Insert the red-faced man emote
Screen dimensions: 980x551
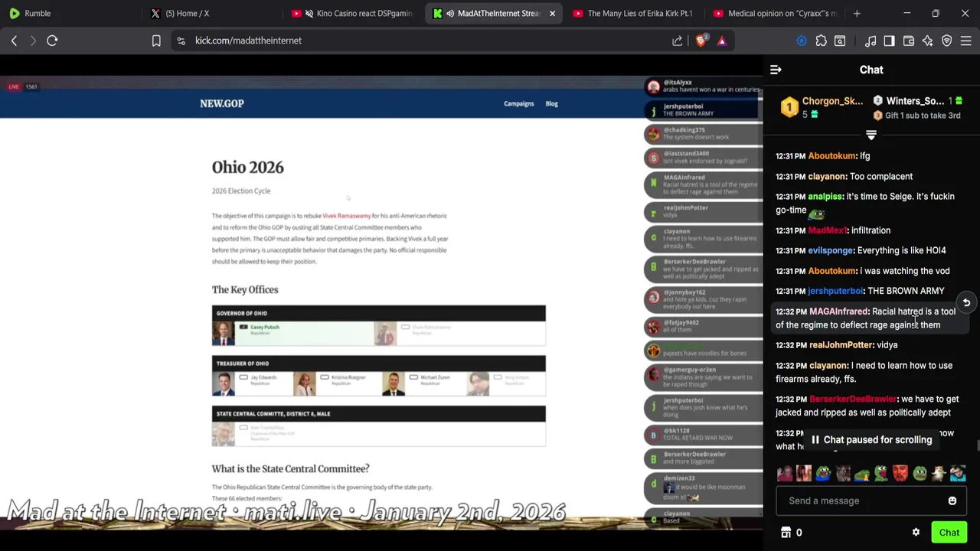tap(900, 474)
